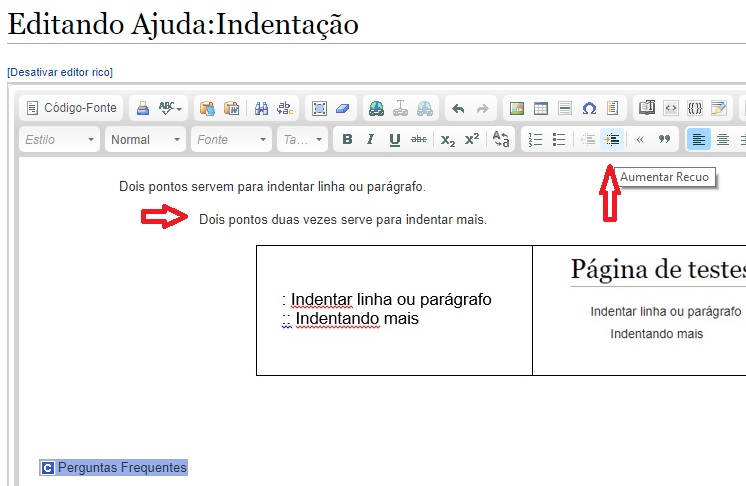Click the templates page icon
Screen dimensions: 746x486
pos(613,108)
